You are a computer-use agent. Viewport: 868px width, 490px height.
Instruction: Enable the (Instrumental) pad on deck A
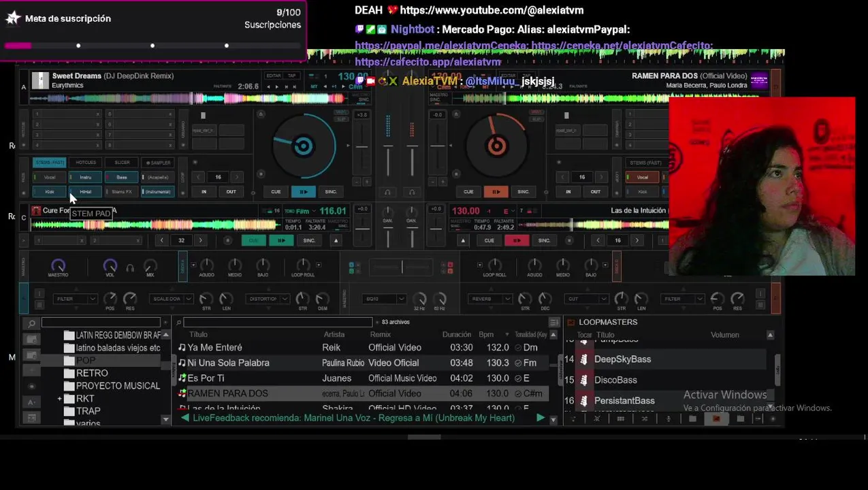click(x=157, y=192)
